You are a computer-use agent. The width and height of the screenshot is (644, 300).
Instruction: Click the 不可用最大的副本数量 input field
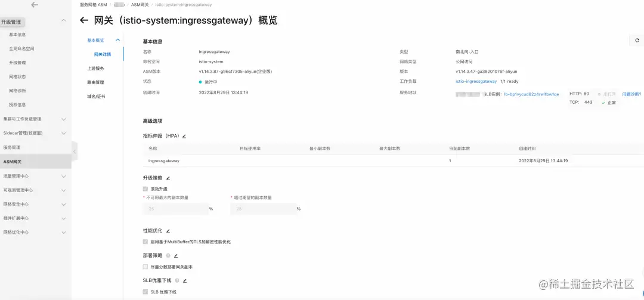(x=175, y=209)
